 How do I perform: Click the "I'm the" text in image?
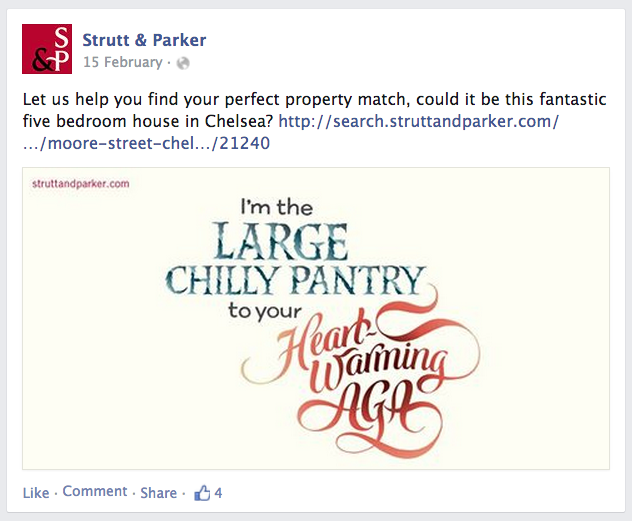[275, 207]
